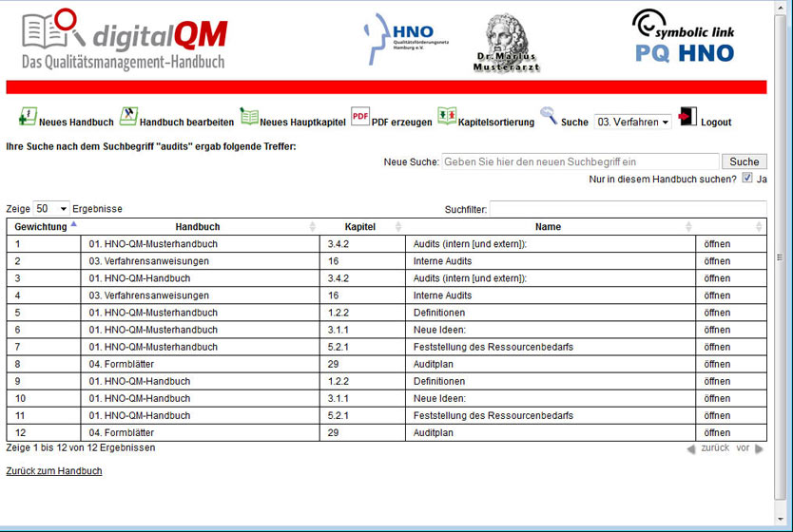The image size is (793, 532).
Task: Click öffnen for row 8 Auditplan
Action: click(x=717, y=364)
